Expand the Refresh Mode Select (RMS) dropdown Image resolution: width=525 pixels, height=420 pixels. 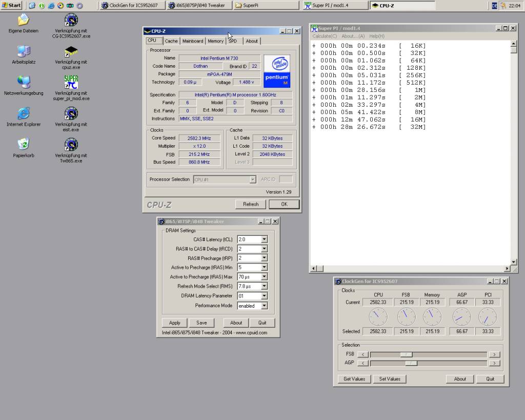(x=264, y=286)
